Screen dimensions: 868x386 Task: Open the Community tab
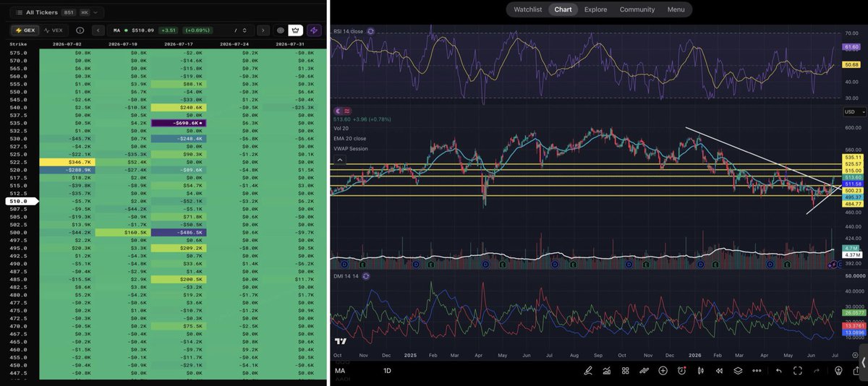[637, 9]
